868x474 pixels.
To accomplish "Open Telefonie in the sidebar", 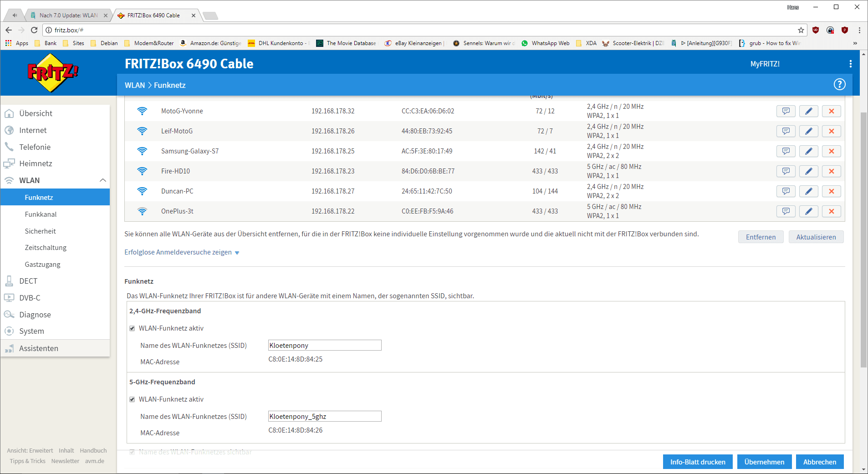I will click(55, 147).
